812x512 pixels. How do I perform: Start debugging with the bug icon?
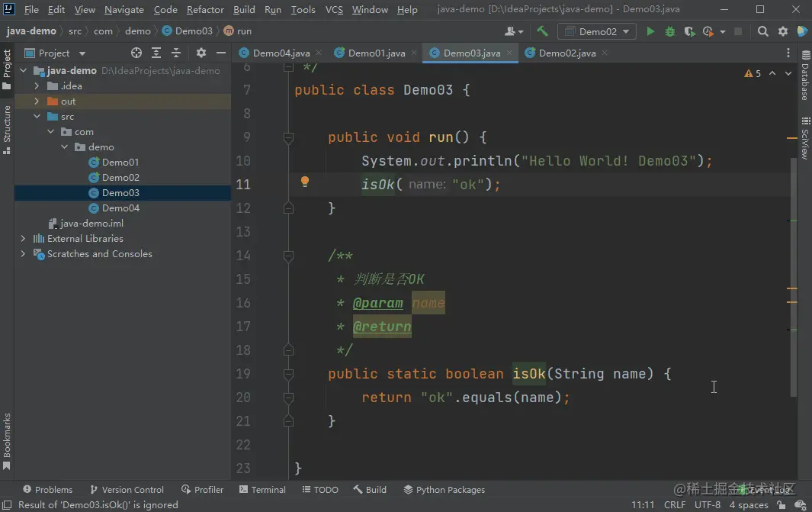pos(669,31)
